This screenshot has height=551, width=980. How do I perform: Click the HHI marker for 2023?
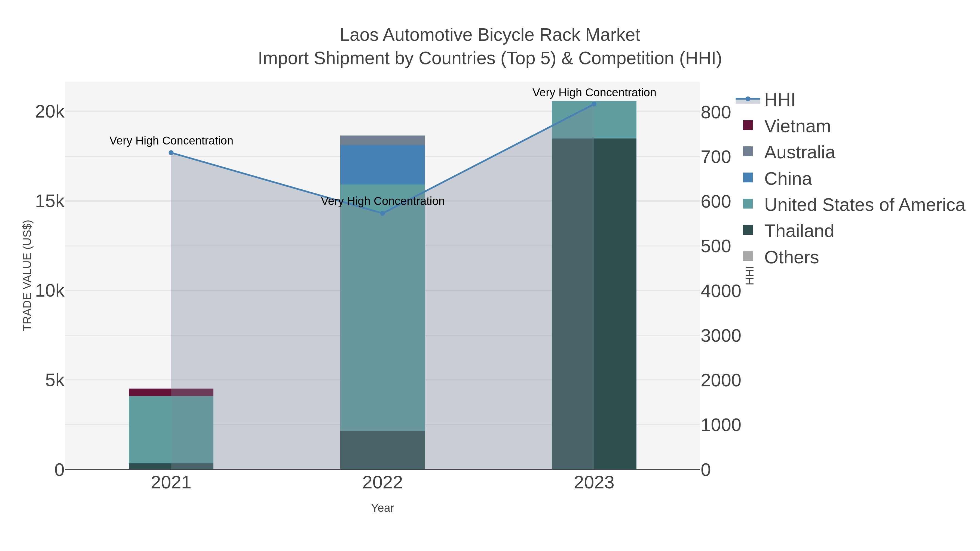coord(594,104)
